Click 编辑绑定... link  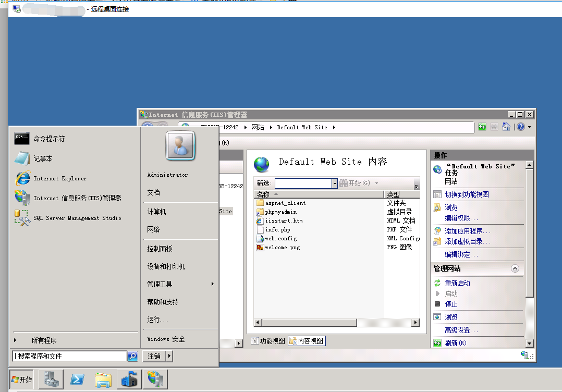coord(461,254)
